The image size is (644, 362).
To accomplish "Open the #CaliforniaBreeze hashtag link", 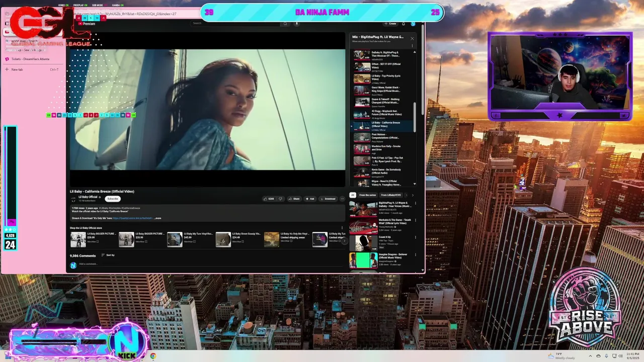I will click(x=132, y=208).
